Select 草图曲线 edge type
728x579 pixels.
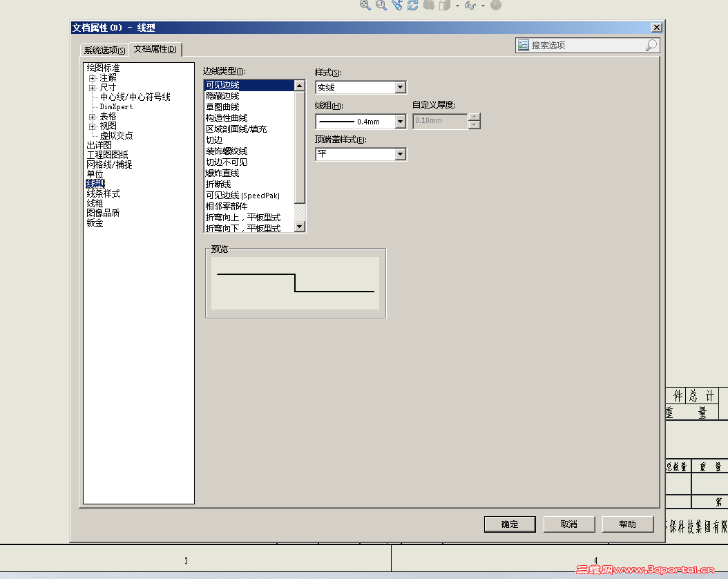coord(249,107)
